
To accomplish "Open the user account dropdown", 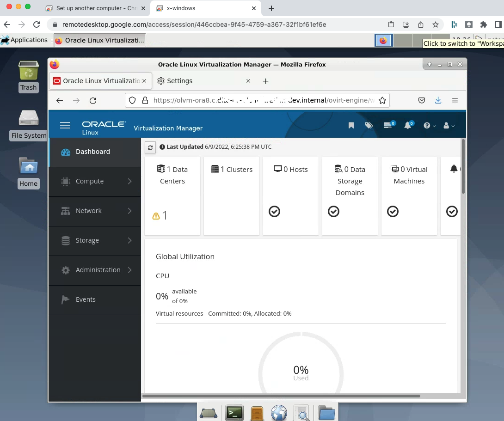I will point(449,126).
